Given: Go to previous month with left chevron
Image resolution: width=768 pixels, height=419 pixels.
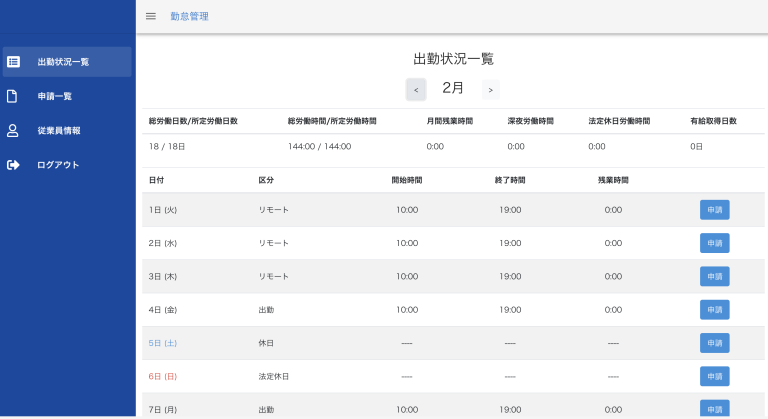Looking at the screenshot, I should [x=416, y=90].
